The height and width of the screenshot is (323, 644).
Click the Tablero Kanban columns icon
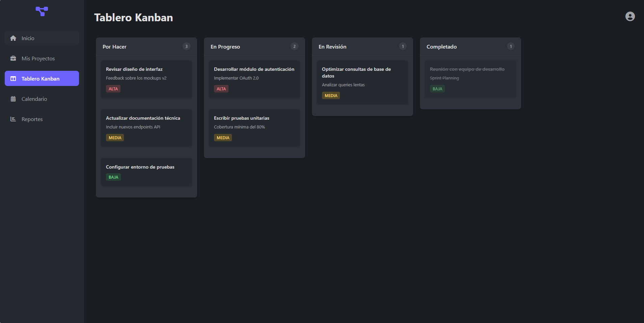tap(13, 79)
